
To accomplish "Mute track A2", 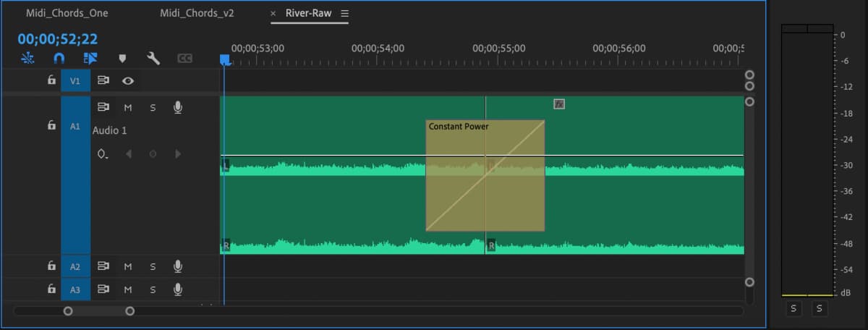I will (x=128, y=266).
